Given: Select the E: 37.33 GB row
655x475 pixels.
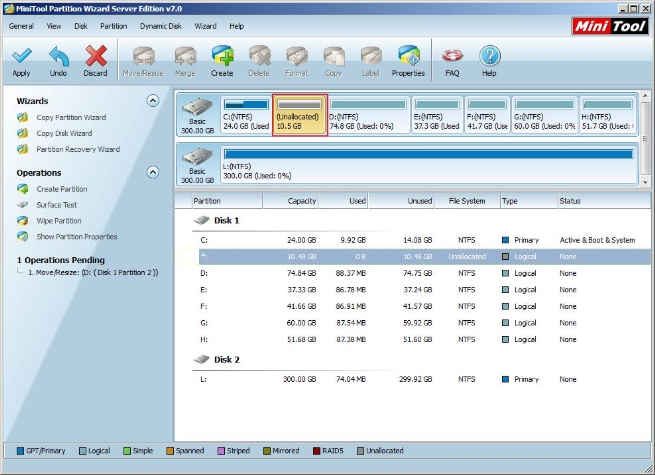Looking at the screenshot, I should [424, 290].
